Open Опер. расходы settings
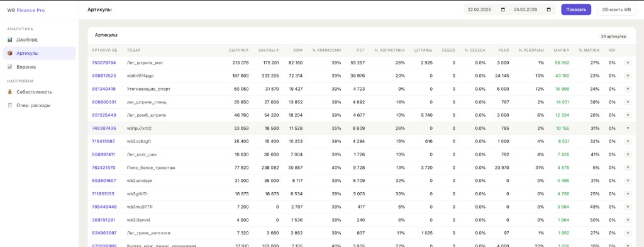Viewport: 644px width, 247px height. pos(40,105)
